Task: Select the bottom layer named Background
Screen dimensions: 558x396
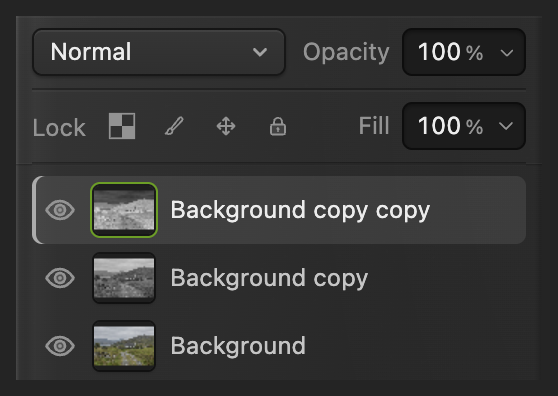Action: pyautogui.click(x=238, y=346)
